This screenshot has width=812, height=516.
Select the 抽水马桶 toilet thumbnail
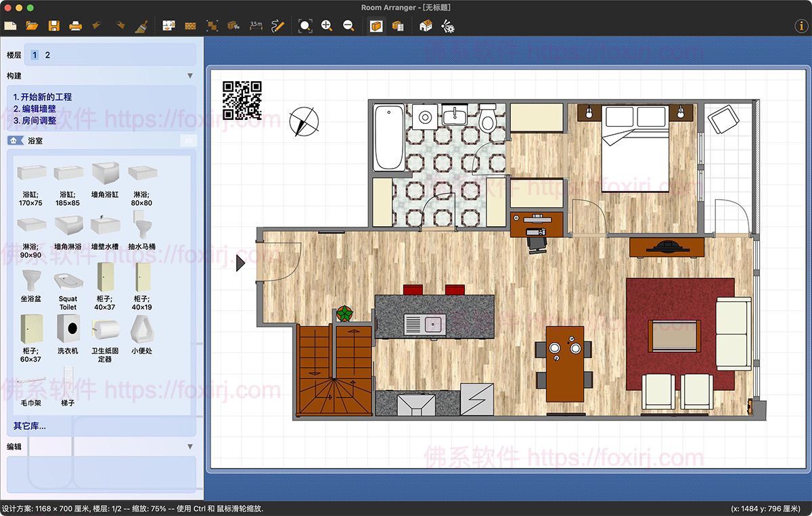143,223
